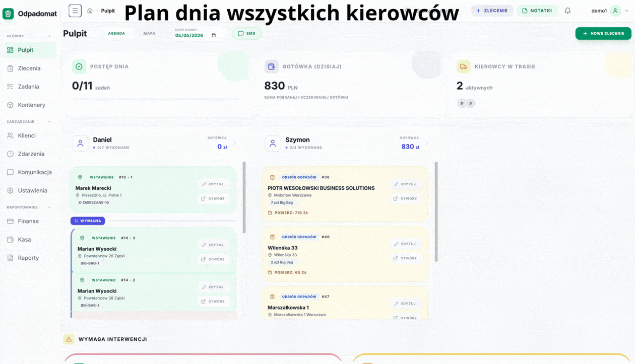635x364 pixels.
Task: Click the WYMIANA badge
Action: pos(88,221)
